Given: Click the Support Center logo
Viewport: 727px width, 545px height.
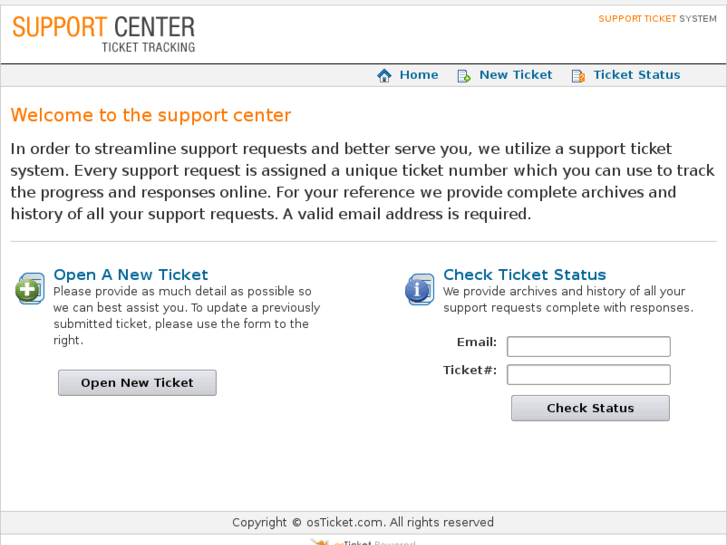Looking at the screenshot, I should coord(104,33).
